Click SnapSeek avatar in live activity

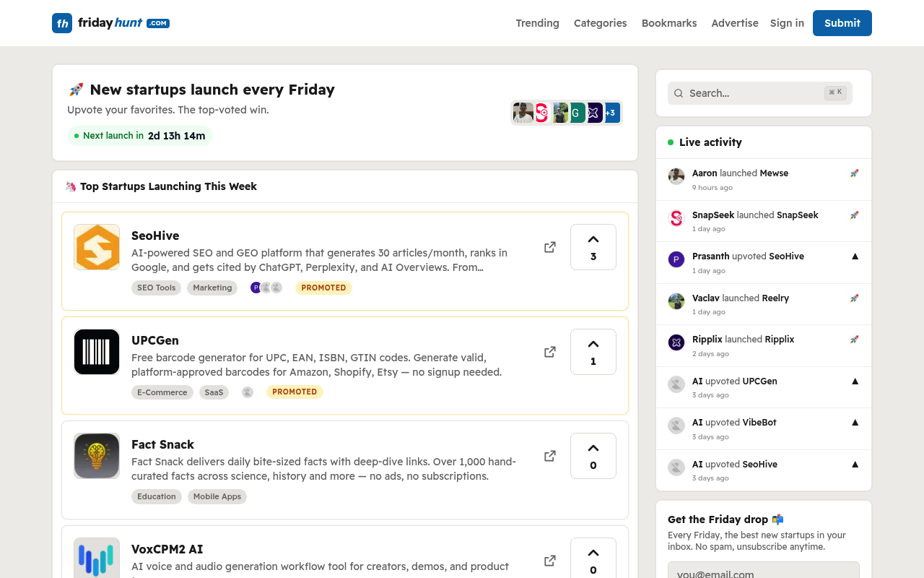[676, 218]
